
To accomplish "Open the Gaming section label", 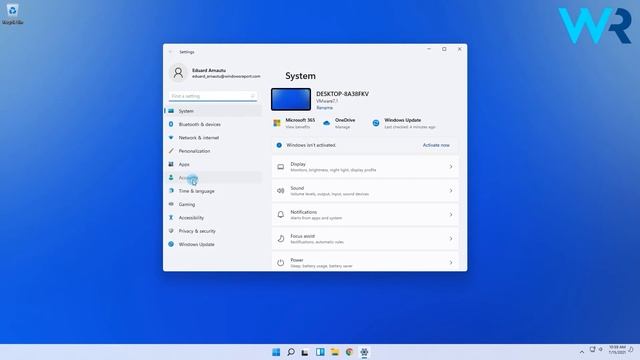I will coord(187,204).
